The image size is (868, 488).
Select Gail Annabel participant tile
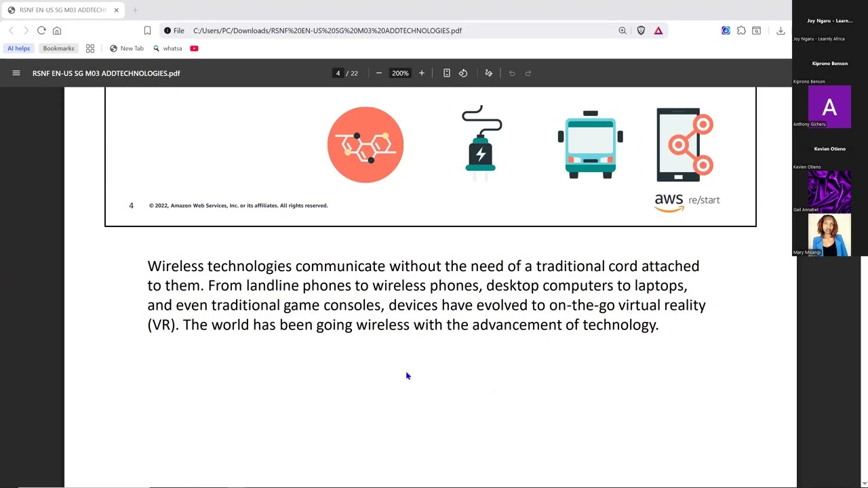[829, 192]
